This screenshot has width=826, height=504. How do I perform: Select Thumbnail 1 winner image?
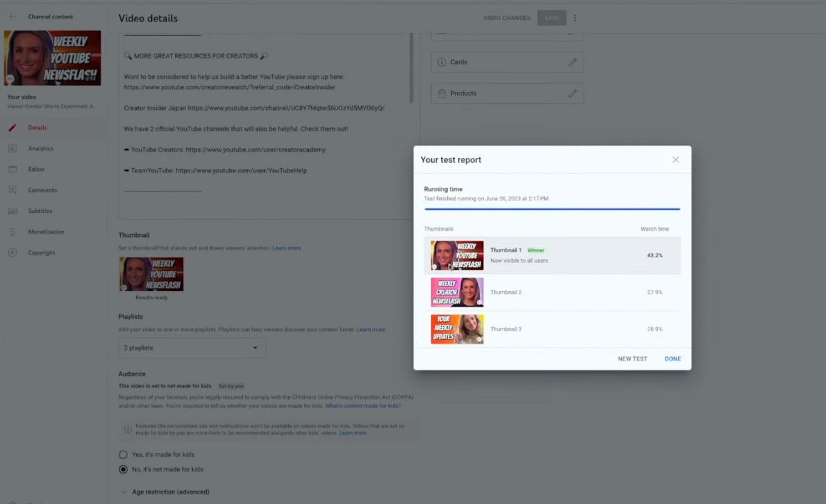coord(457,256)
